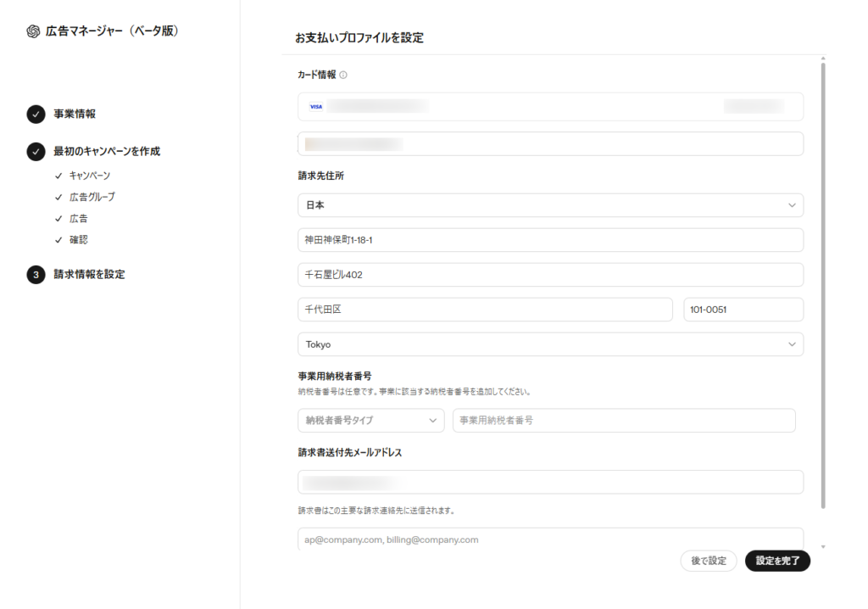Click the 納税者番号は任意です helper text
868x609 pixels.
(415, 392)
